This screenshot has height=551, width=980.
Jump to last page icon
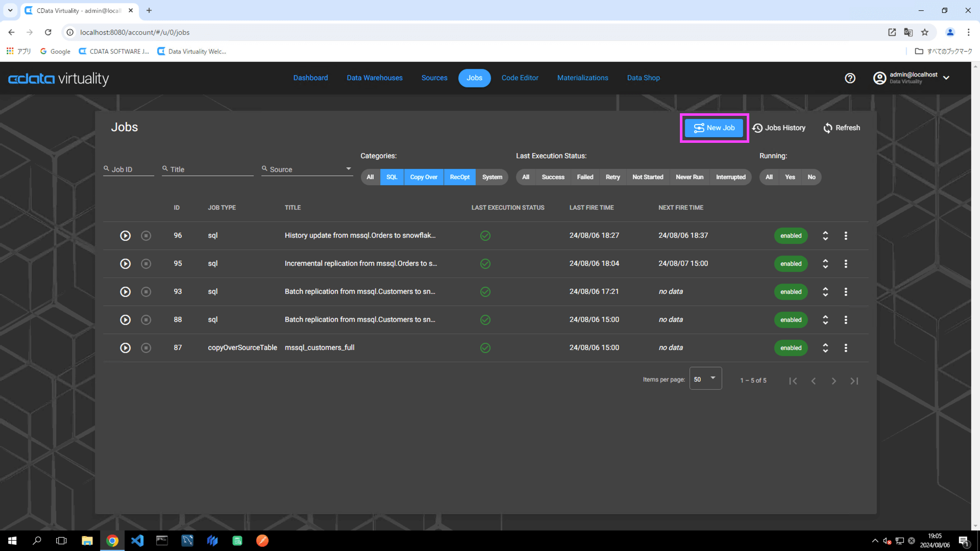pyautogui.click(x=854, y=381)
